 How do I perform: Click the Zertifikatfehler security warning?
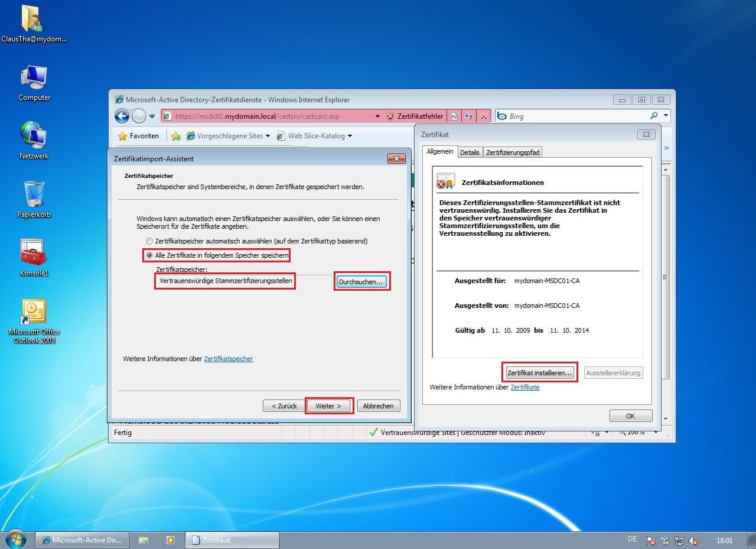[415, 116]
